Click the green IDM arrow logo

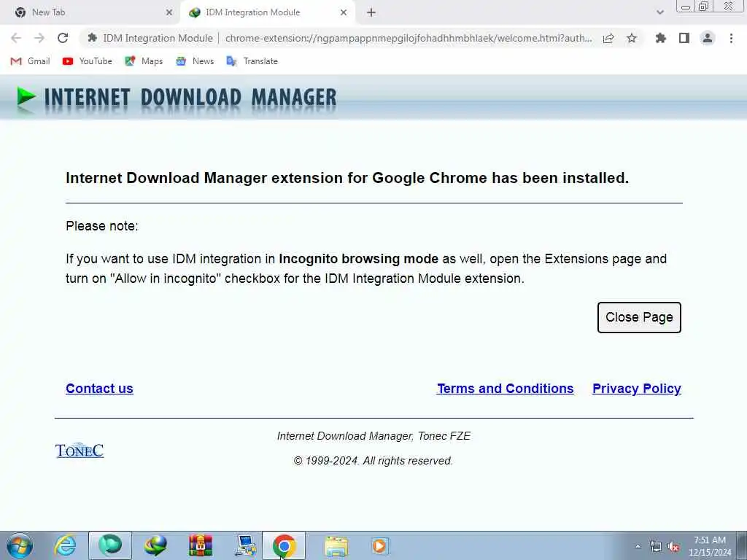[26, 97]
